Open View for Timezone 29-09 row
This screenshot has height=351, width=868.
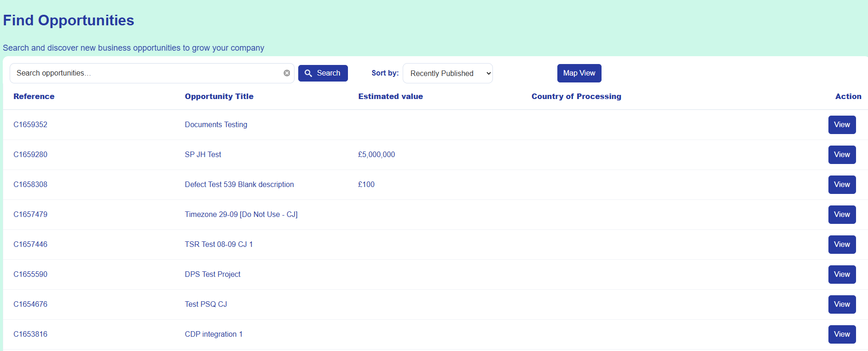coord(842,215)
